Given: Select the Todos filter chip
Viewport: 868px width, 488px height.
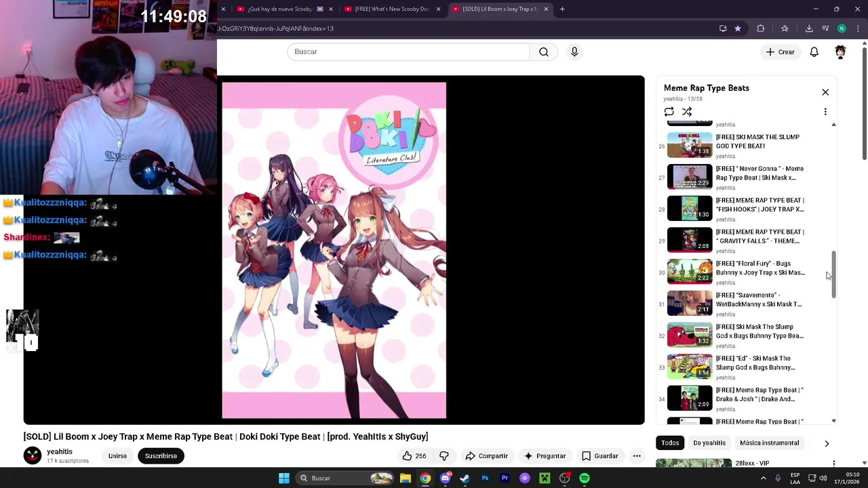Looking at the screenshot, I should pos(670,443).
